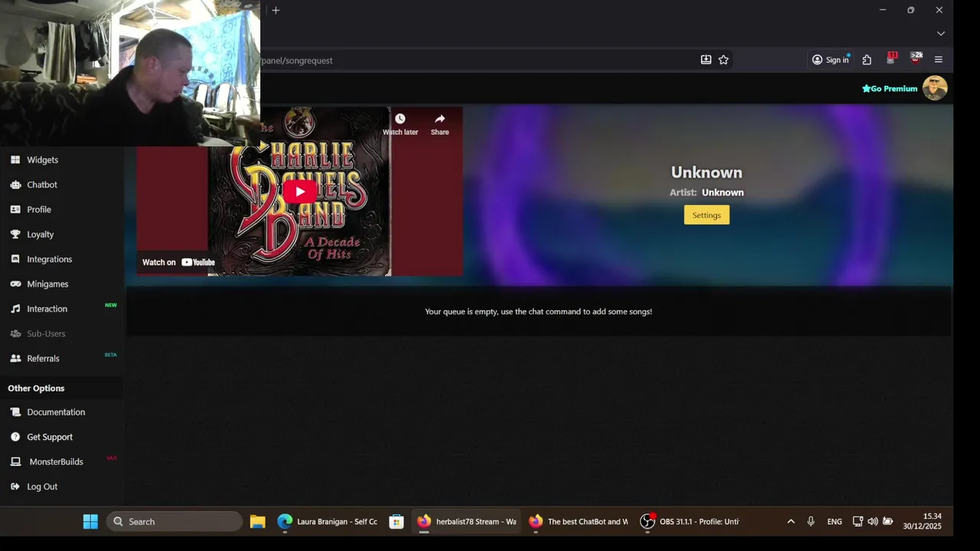Click the Go Premium link
Screen dimensions: 980x551
click(890, 89)
